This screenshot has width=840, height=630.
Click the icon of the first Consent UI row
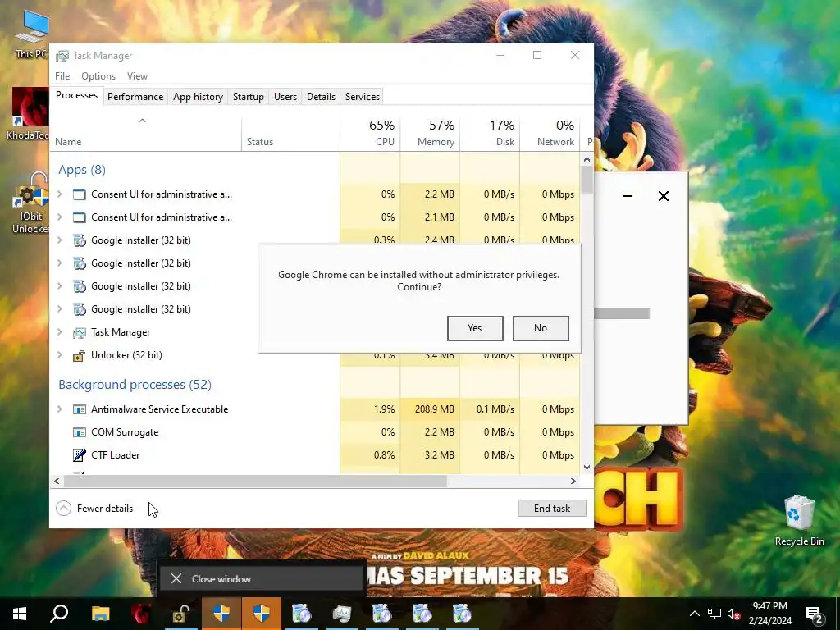[80, 194]
